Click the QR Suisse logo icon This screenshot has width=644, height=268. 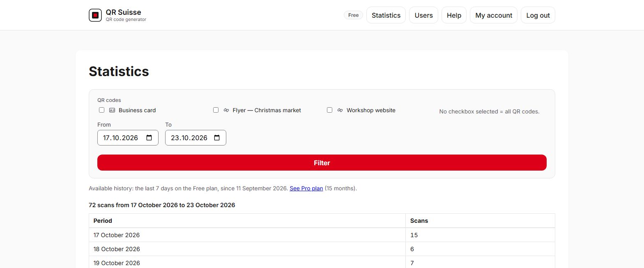click(x=95, y=15)
